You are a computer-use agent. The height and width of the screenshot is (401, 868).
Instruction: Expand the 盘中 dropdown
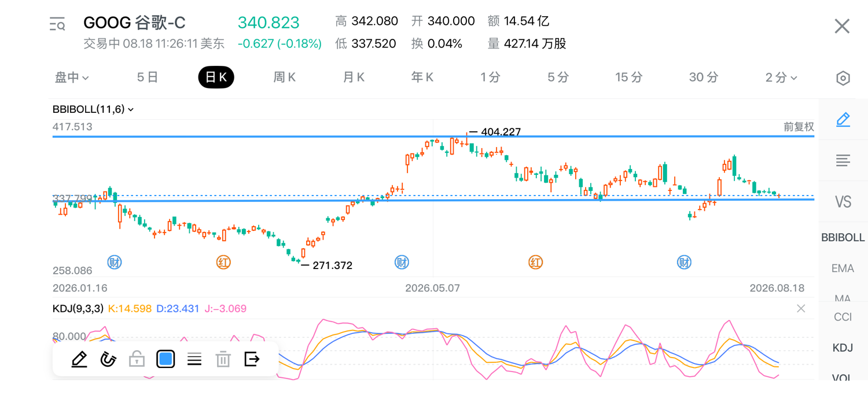pyautogui.click(x=72, y=78)
